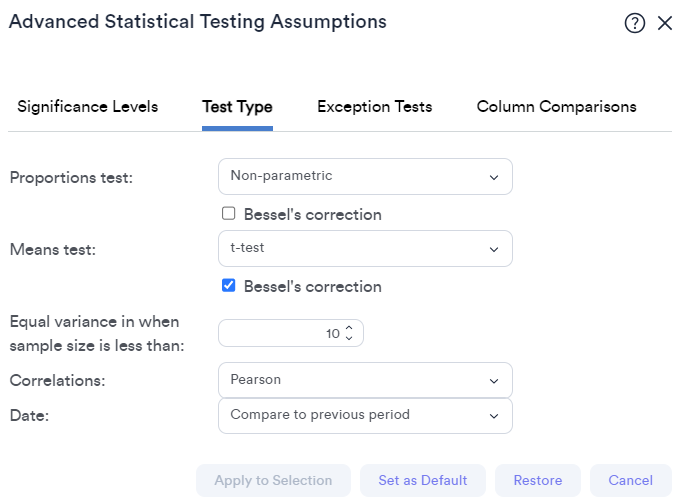Open the Proportions test Non-parametric dropdown
The image size is (680, 503).
[x=365, y=176]
